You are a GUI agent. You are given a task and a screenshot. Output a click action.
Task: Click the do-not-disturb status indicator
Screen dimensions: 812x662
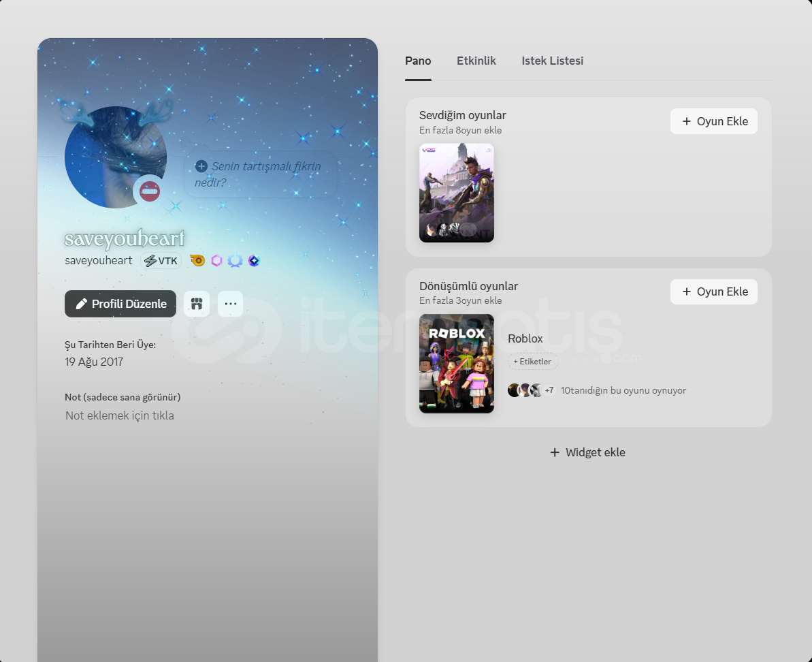click(150, 191)
